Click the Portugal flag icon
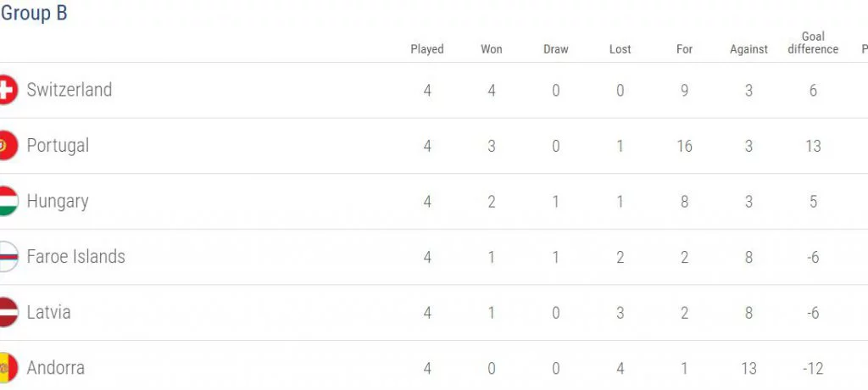 (8, 146)
